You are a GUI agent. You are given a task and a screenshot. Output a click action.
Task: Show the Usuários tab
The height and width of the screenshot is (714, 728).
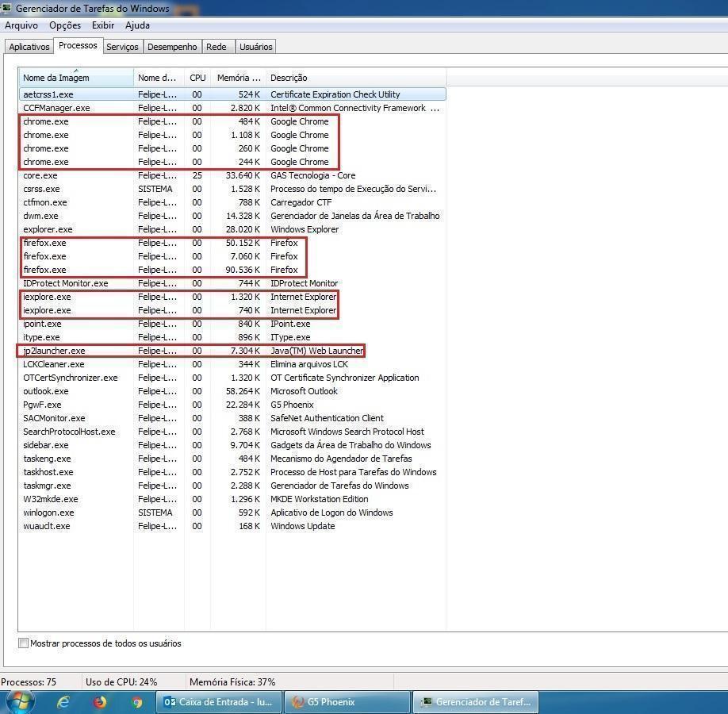click(256, 47)
